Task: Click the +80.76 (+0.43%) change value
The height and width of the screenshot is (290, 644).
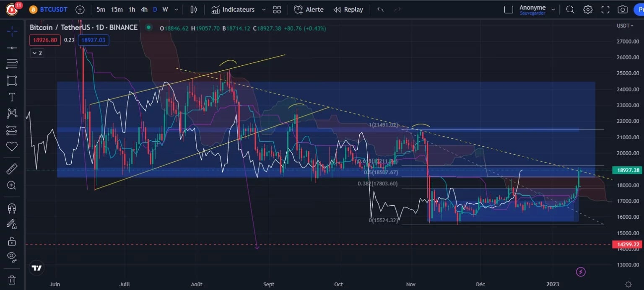Action: click(305, 28)
